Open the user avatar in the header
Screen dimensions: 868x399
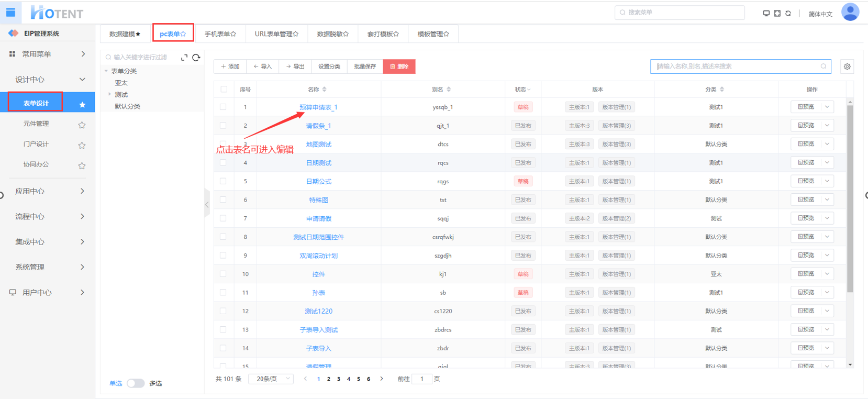pyautogui.click(x=850, y=12)
